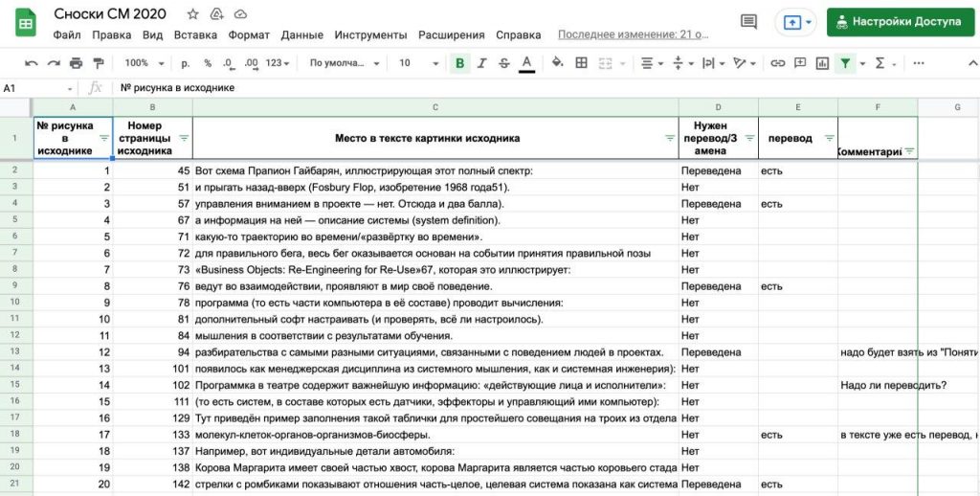
Task: Click the Настройки Доступа share button
Action: tap(900, 22)
